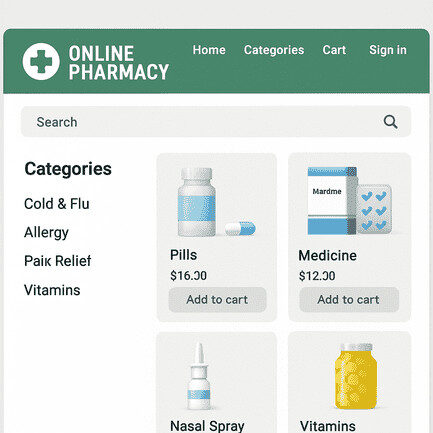Focus the Search input field
433x433 pixels.
tap(216, 122)
